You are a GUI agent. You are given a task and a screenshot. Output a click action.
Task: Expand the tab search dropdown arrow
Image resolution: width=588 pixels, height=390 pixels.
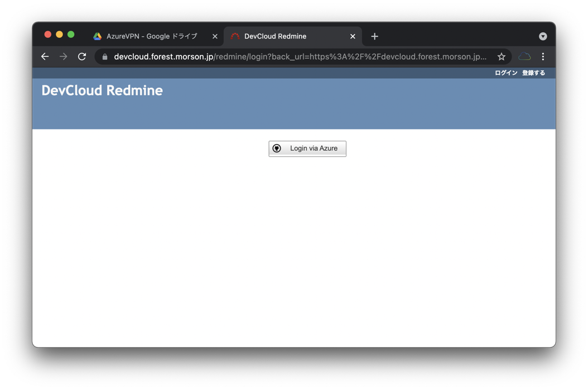[x=543, y=36]
